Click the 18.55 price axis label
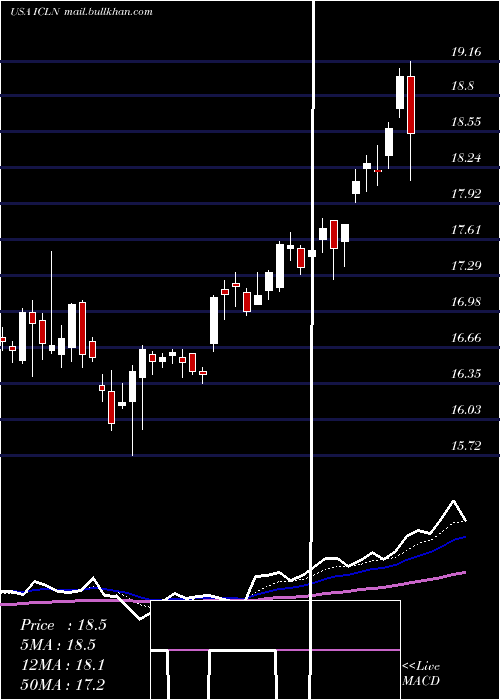 click(466, 122)
